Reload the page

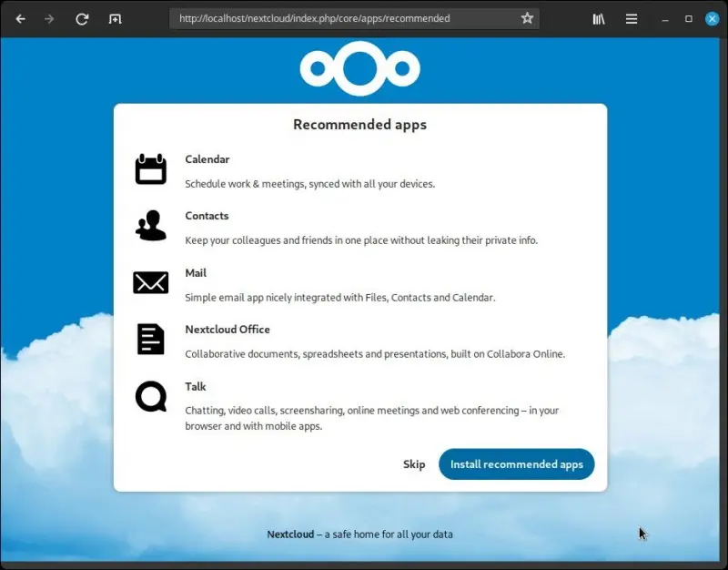click(x=82, y=18)
